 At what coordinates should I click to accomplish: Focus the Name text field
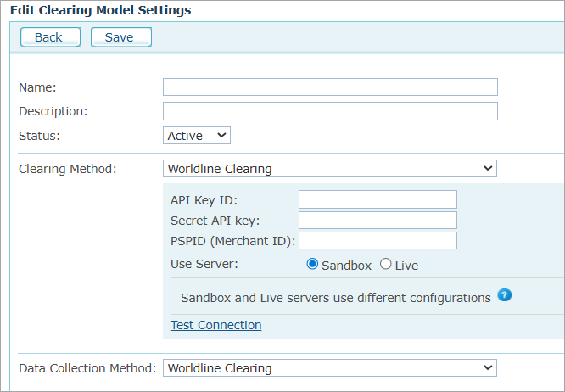329,87
